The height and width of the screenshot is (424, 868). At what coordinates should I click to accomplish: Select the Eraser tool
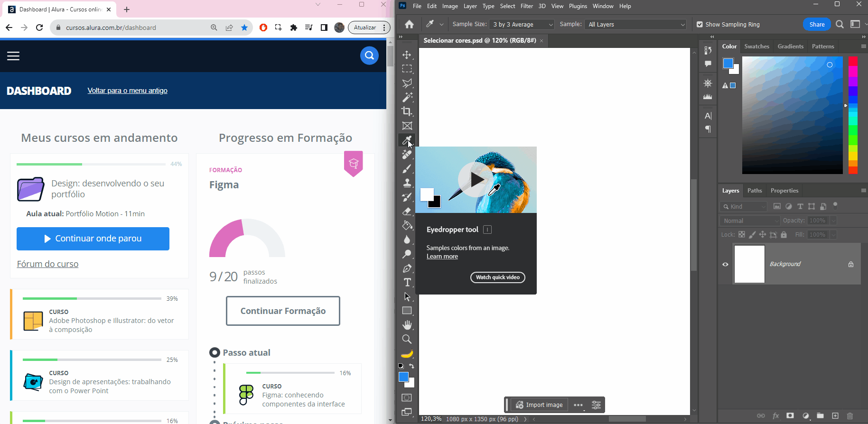coord(407,211)
